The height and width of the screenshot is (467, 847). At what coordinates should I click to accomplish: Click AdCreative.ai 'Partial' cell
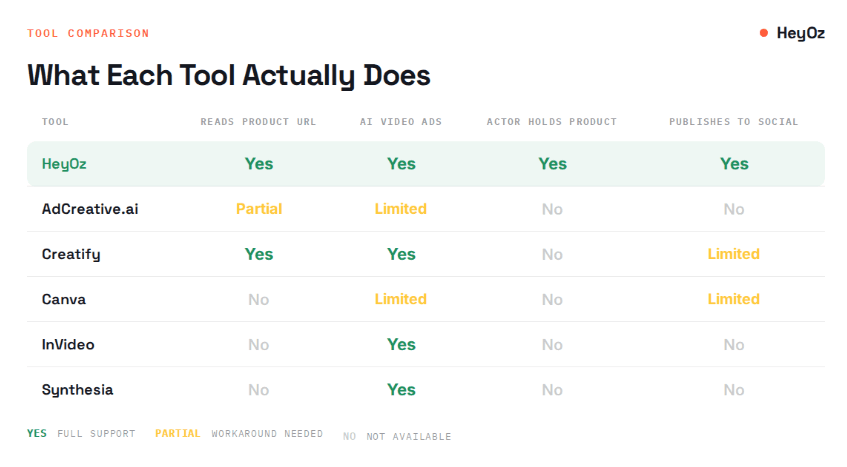pos(259,209)
